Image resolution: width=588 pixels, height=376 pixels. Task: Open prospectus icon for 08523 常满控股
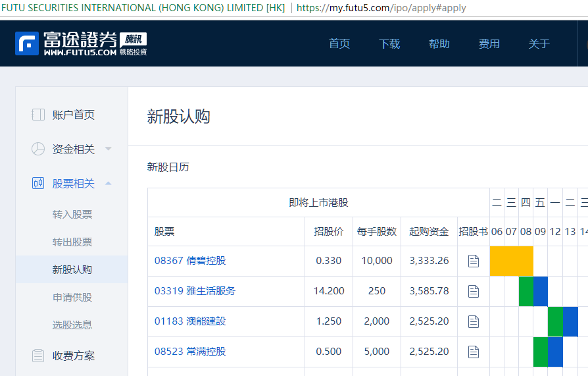[x=474, y=352]
